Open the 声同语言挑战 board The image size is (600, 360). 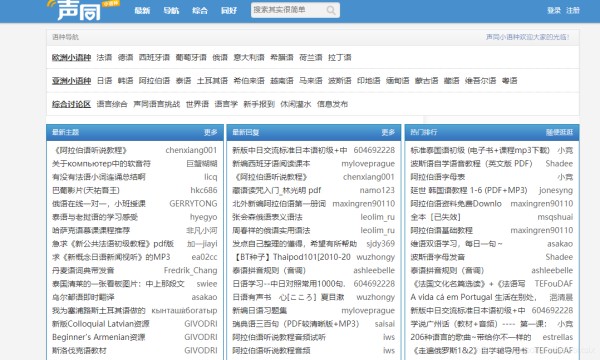(157, 104)
